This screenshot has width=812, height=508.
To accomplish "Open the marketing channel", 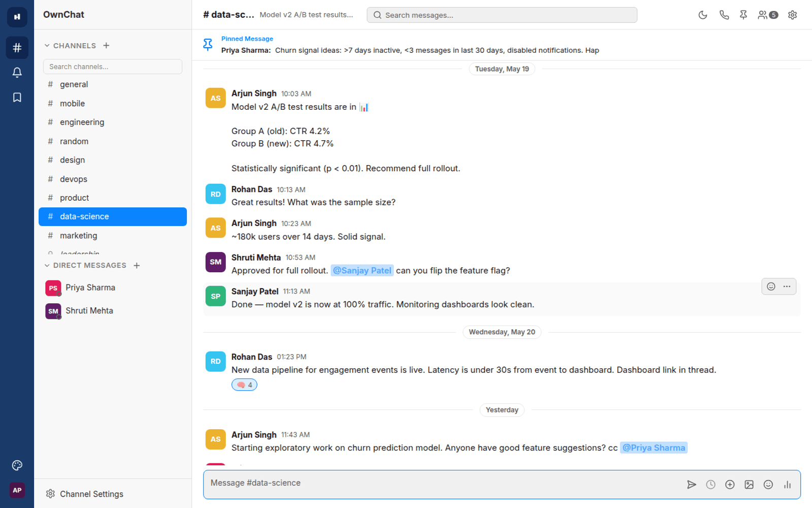I will point(113,236).
